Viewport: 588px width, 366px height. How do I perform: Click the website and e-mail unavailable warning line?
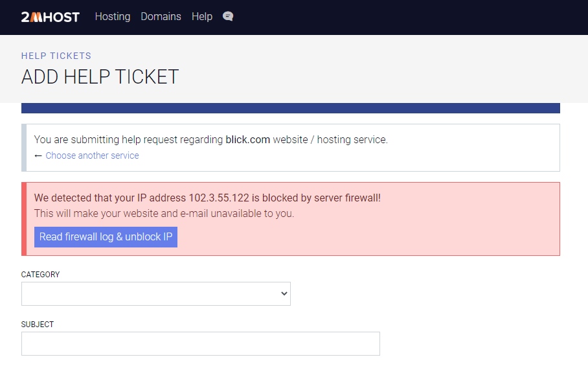[x=164, y=213]
